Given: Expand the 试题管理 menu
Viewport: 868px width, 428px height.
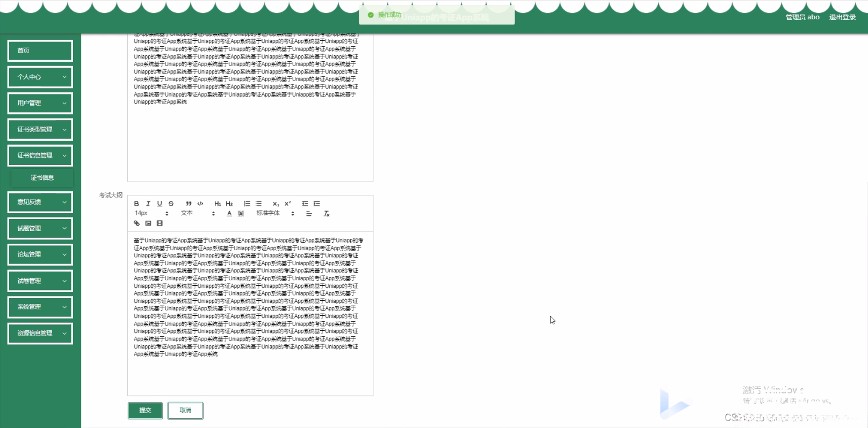Looking at the screenshot, I should [40, 228].
